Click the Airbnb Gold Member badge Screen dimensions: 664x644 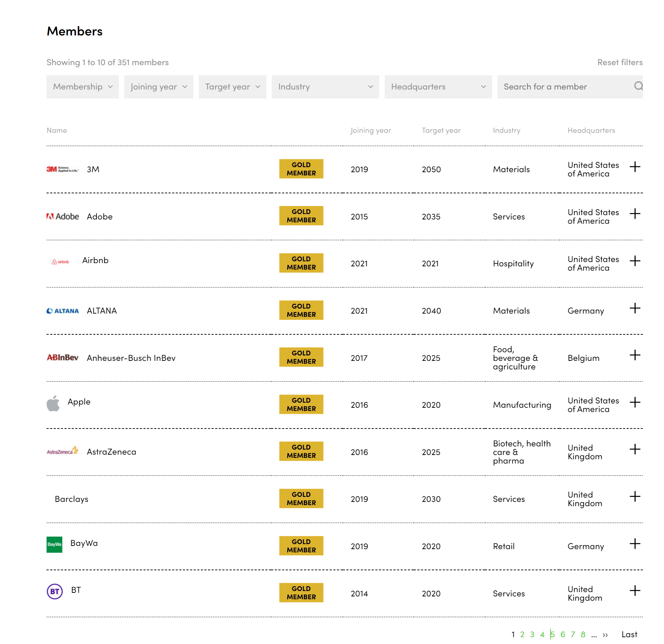point(301,263)
